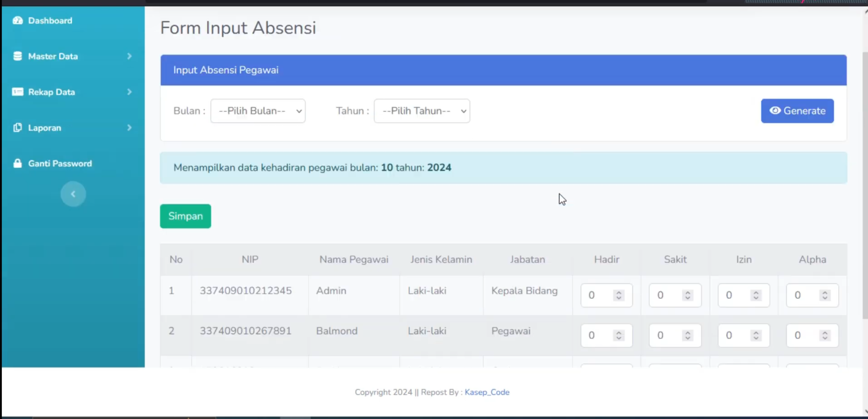The width and height of the screenshot is (868, 419).
Task: Click Izin stepper arrows for Admin row
Action: pyautogui.click(x=756, y=295)
